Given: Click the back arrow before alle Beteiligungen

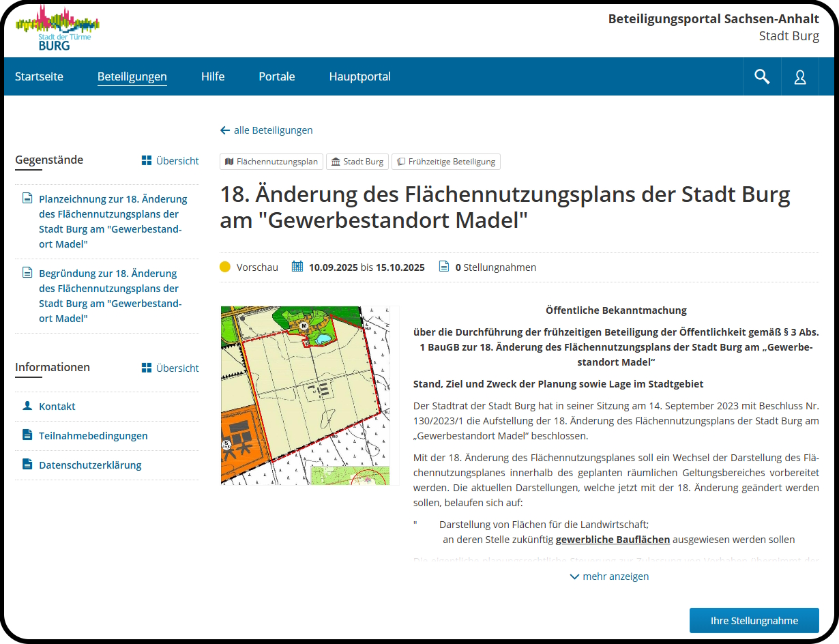Looking at the screenshot, I should (225, 130).
